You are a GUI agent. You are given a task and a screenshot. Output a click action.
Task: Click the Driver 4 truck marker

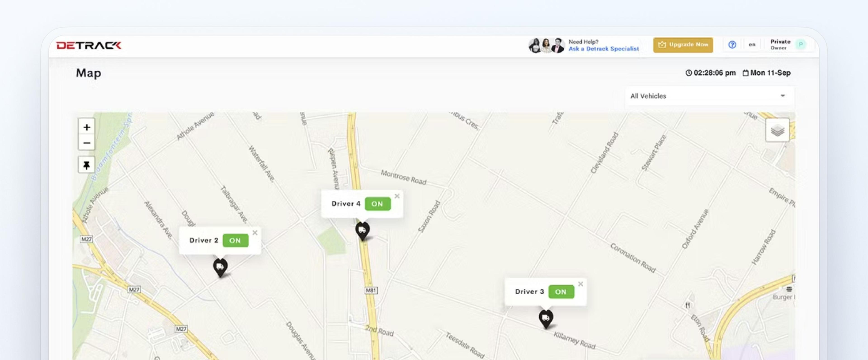[363, 231]
